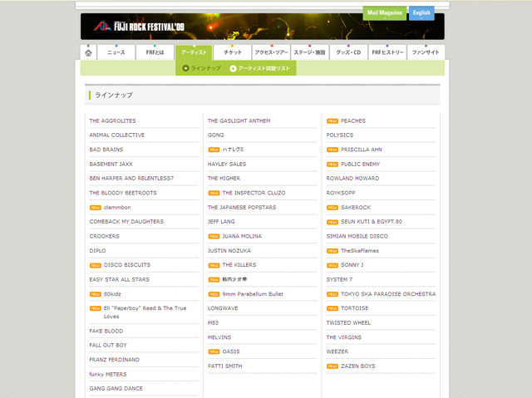Open Eli "Paperboy" Reed & The True Loves

(x=145, y=312)
